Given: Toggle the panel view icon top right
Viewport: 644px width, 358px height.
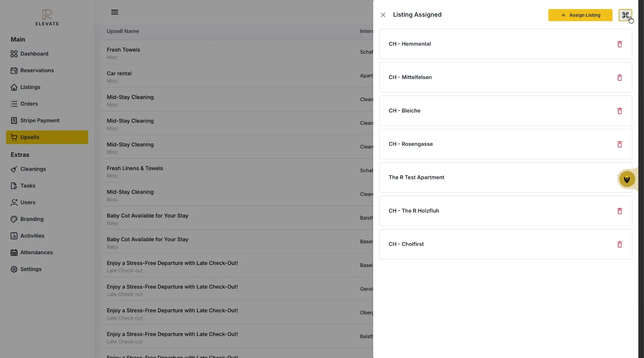Looking at the screenshot, I should tap(626, 15).
